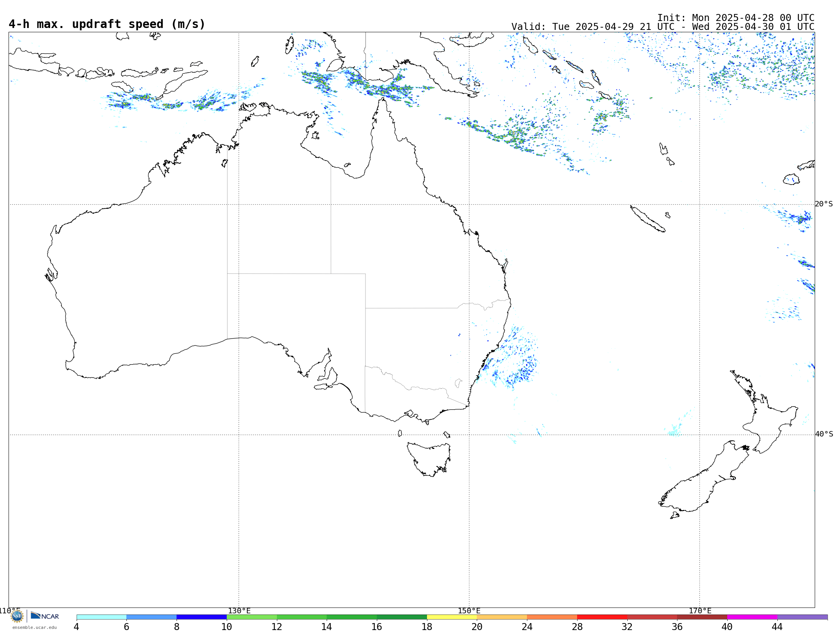Select the light green 10–12 m/s swatch
Image resolution: width=840 pixels, height=632 pixels.
tap(252, 617)
